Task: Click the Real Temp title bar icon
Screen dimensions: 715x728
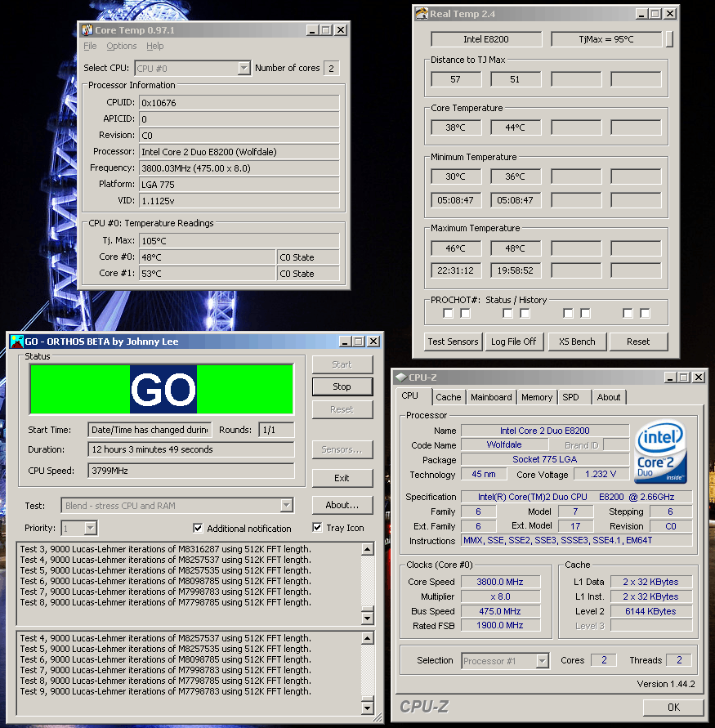Action: (x=422, y=14)
